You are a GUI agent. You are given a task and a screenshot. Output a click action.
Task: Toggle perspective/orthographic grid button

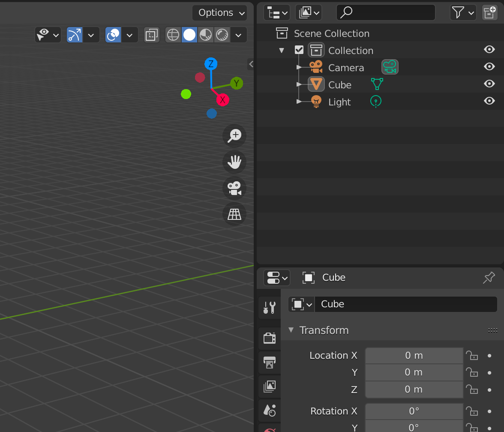pyautogui.click(x=234, y=214)
